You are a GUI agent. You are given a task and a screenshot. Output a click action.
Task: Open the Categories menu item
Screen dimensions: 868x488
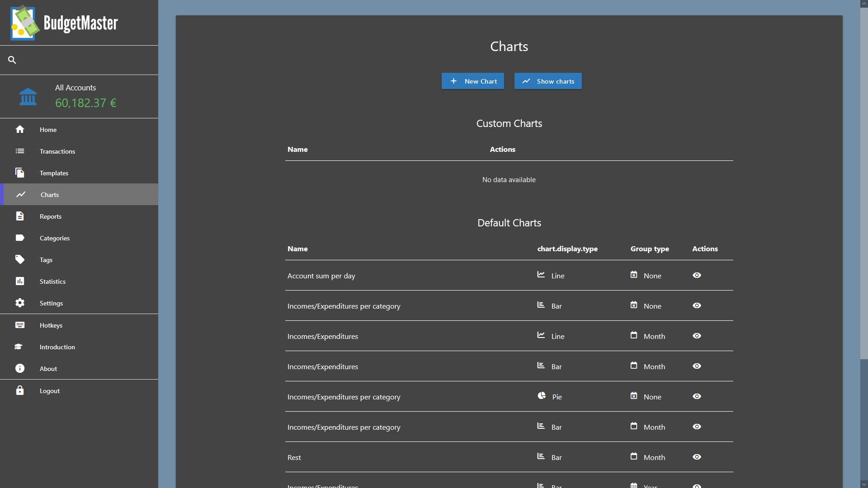tap(79, 238)
